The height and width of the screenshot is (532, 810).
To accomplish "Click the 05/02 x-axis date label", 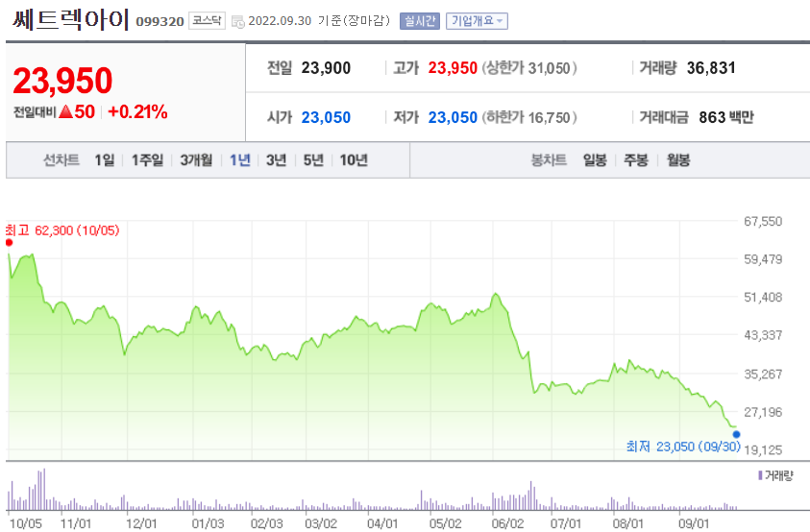I will [445, 523].
